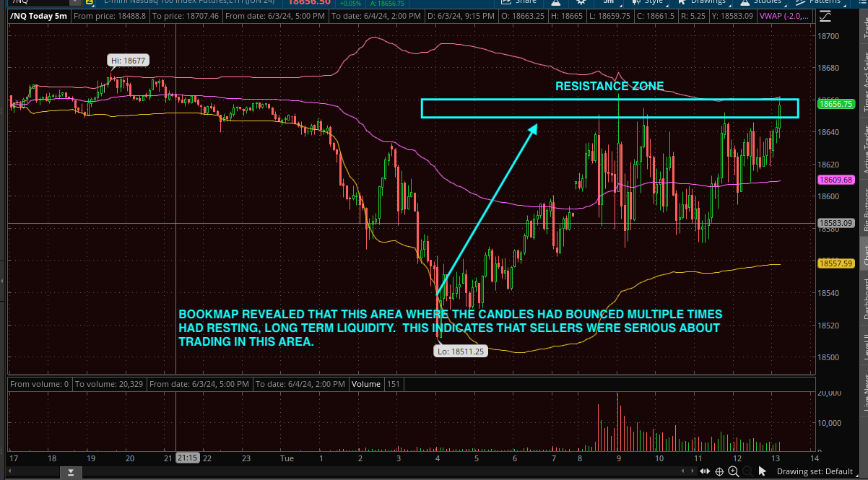Image resolution: width=868 pixels, height=480 pixels.
Task: Click the pan chart arrows icon
Action: click(705, 471)
